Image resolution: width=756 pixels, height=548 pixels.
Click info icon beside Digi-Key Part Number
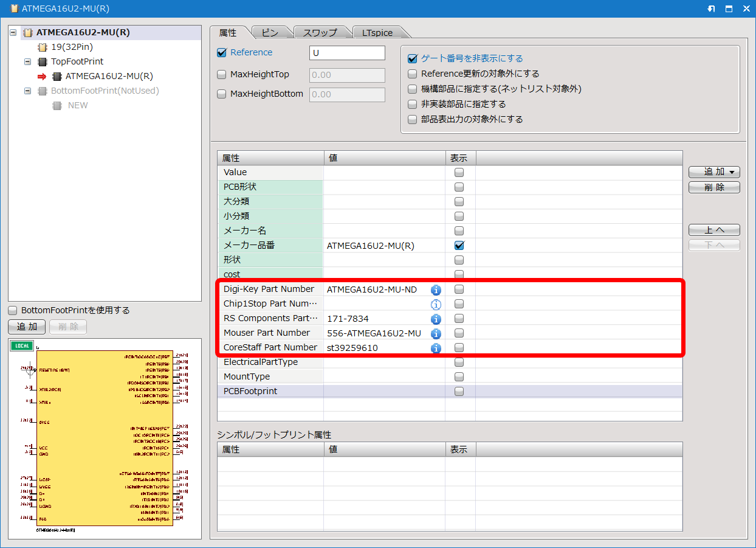coord(436,290)
